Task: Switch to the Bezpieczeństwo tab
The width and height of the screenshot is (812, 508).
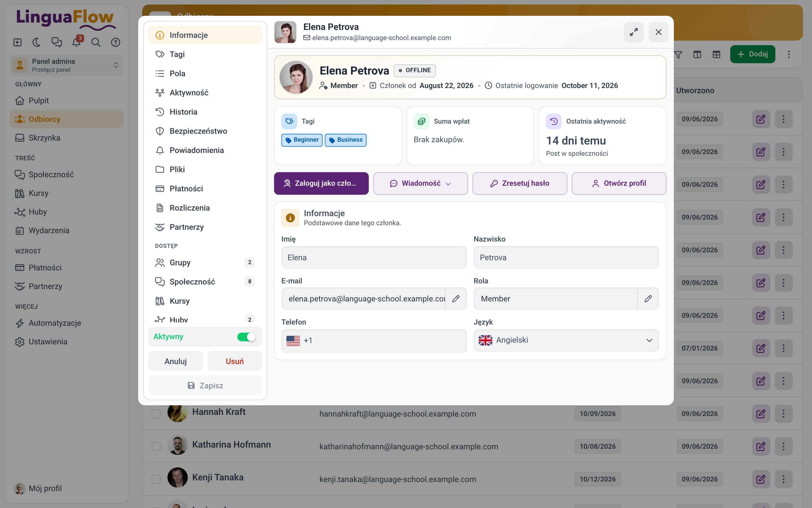Action: [205, 131]
